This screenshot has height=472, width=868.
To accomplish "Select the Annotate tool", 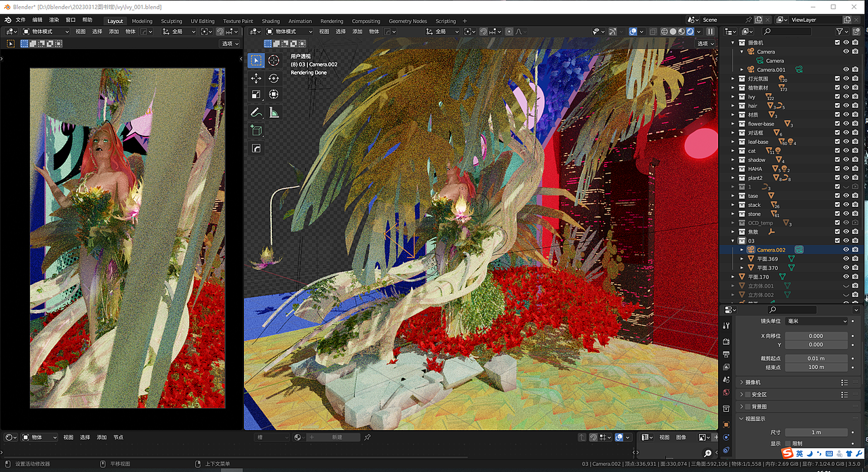I will 256,113.
